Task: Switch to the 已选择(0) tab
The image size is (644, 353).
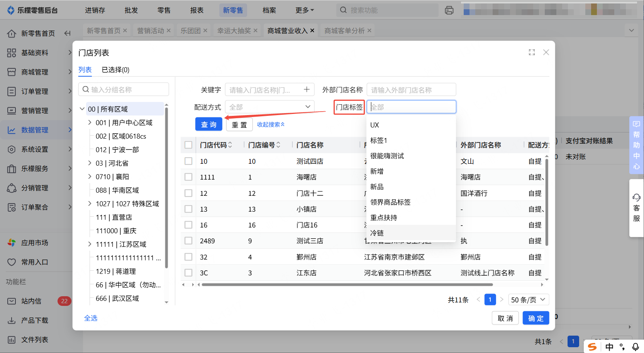Action: (115, 70)
